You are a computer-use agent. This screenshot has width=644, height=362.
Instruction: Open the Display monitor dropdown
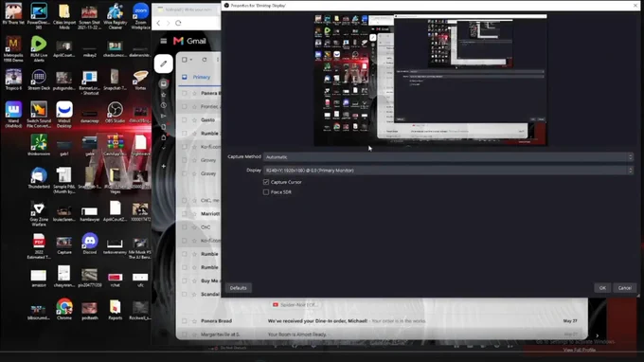click(448, 171)
